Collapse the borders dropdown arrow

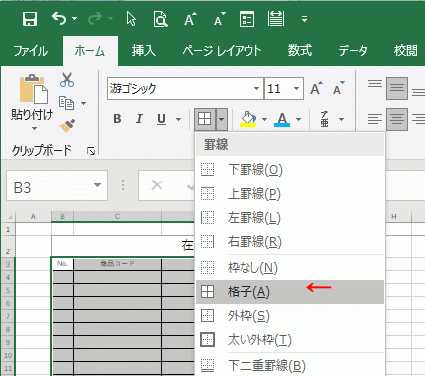[x=222, y=119]
